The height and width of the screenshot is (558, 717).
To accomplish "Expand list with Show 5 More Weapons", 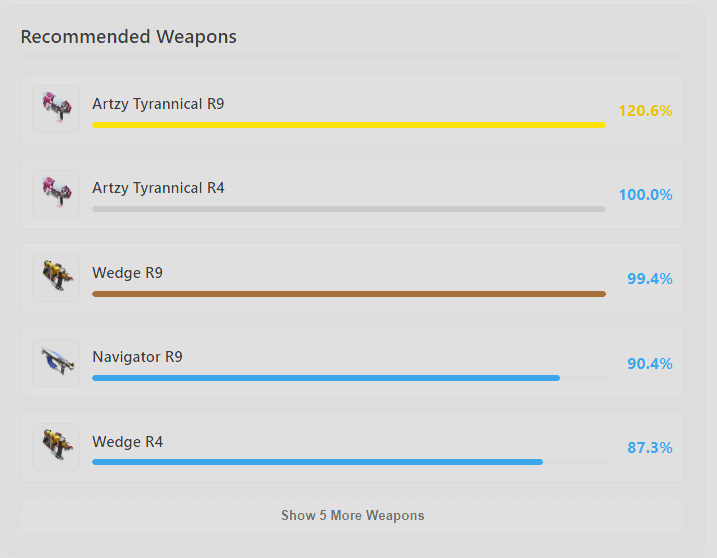I will 352,516.
